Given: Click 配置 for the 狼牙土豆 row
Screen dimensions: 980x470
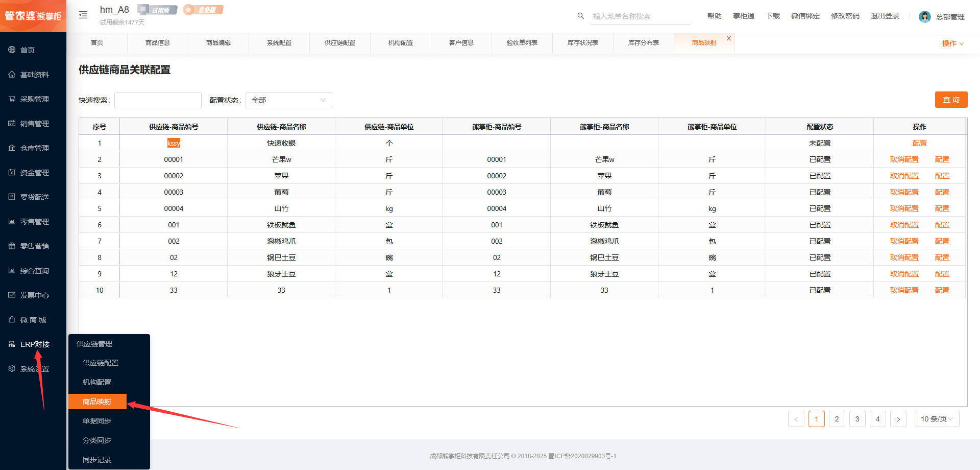Looking at the screenshot, I should (942, 274).
